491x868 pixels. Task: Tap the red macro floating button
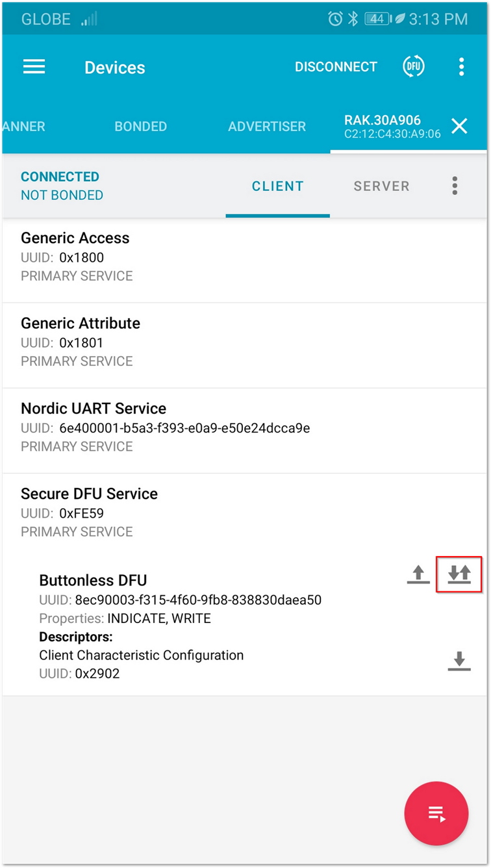(436, 813)
